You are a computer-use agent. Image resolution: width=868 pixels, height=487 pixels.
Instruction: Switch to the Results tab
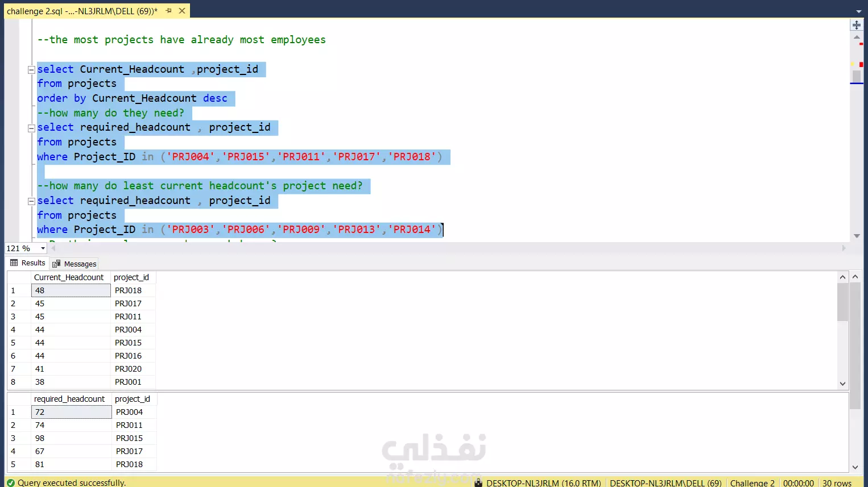[27, 263]
